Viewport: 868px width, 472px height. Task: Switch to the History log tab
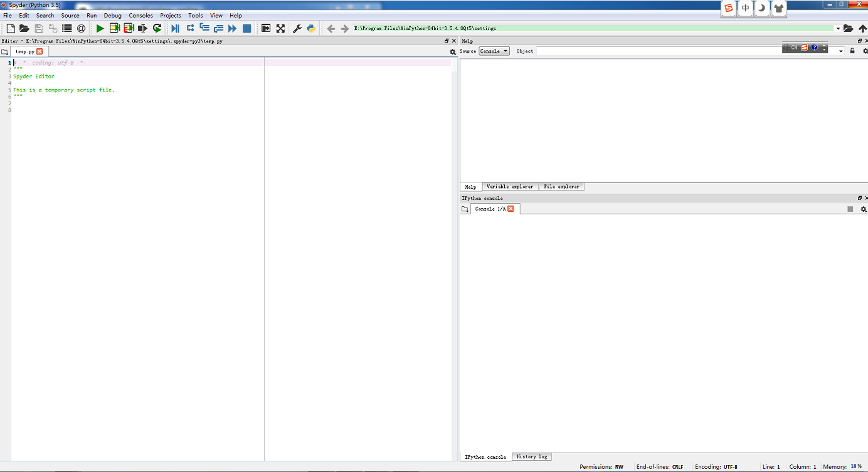[531, 456]
